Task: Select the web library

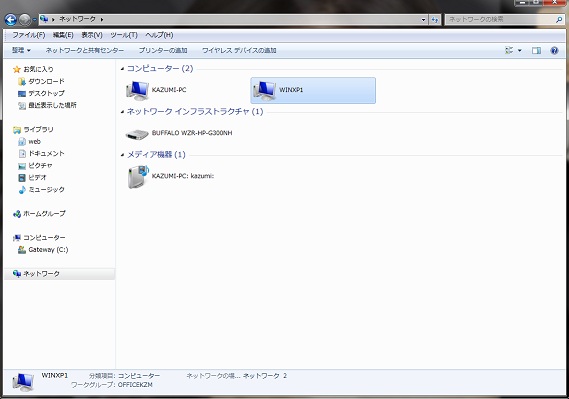Action: (34, 141)
